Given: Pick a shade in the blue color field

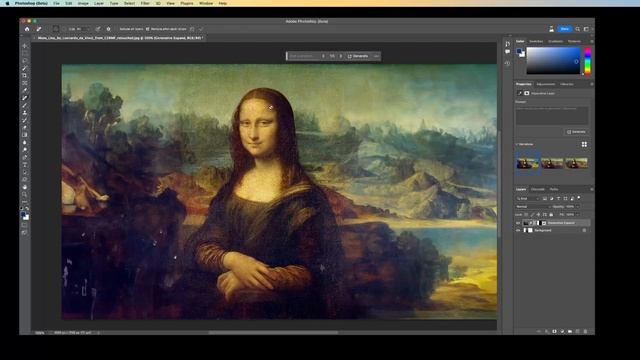Looking at the screenshot, I should click(553, 60).
